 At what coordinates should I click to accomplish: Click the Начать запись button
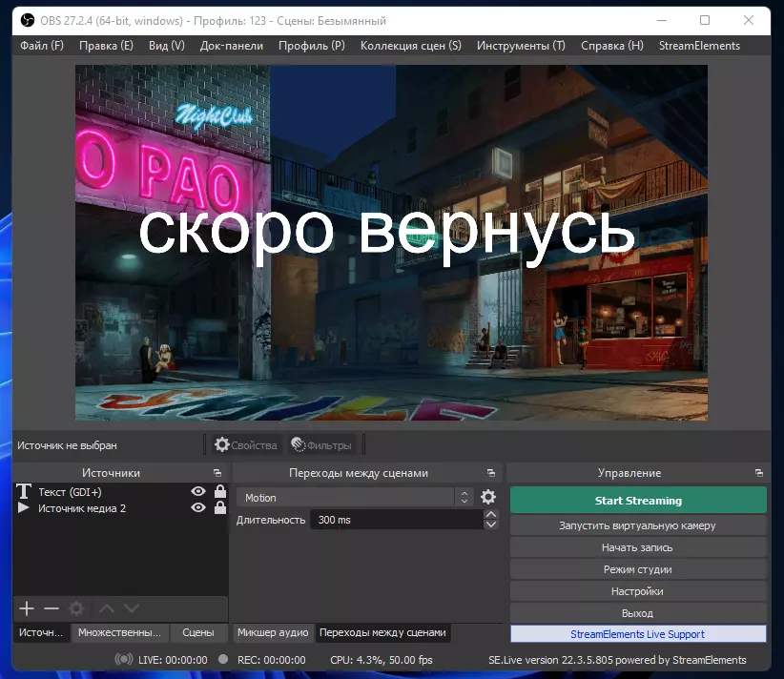638,547
